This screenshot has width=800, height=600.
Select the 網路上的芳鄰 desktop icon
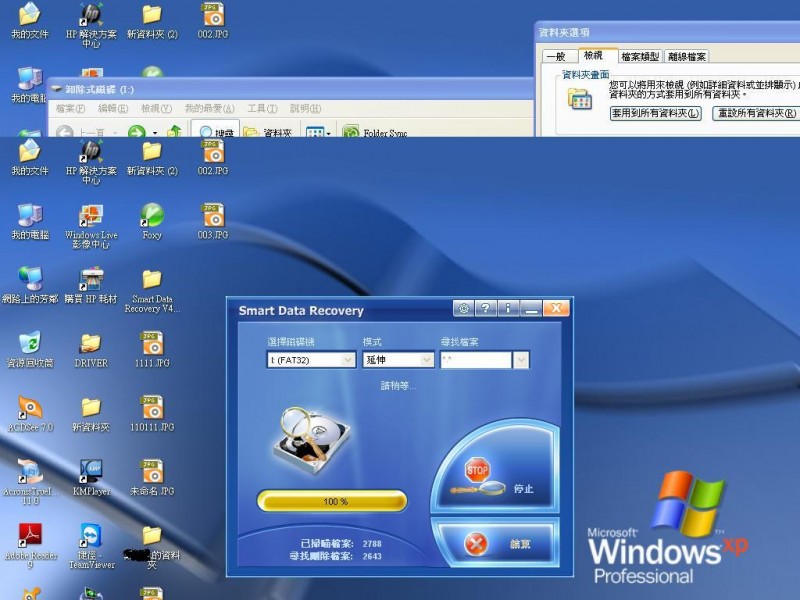point(30,286)
